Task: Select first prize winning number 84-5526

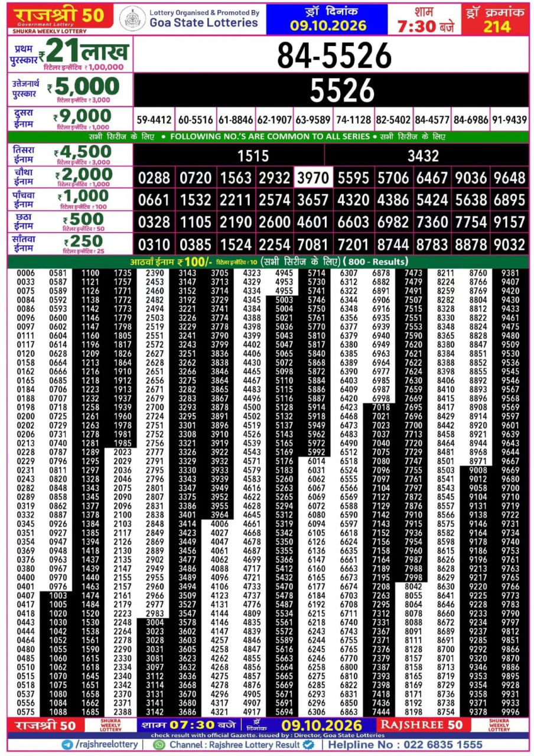Action: tap(334, 56)
